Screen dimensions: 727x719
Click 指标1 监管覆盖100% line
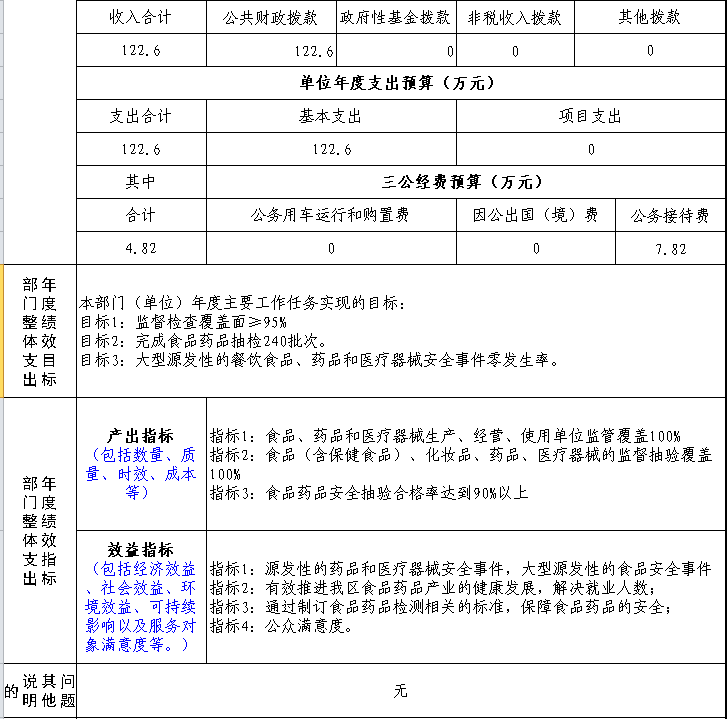coord(446,436)
